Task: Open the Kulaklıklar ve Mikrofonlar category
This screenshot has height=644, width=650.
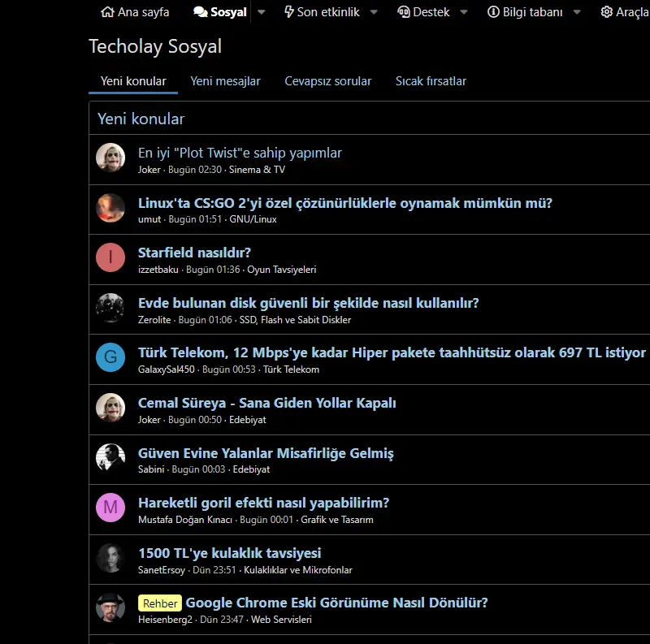Action: tap(298, 570)
